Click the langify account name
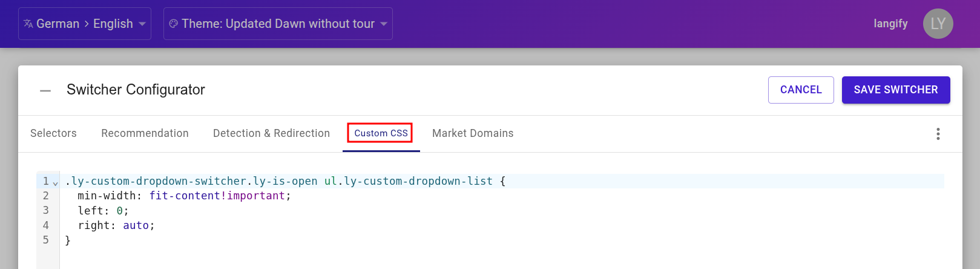Viewport: 980px width, 269px height. (890, 24)
